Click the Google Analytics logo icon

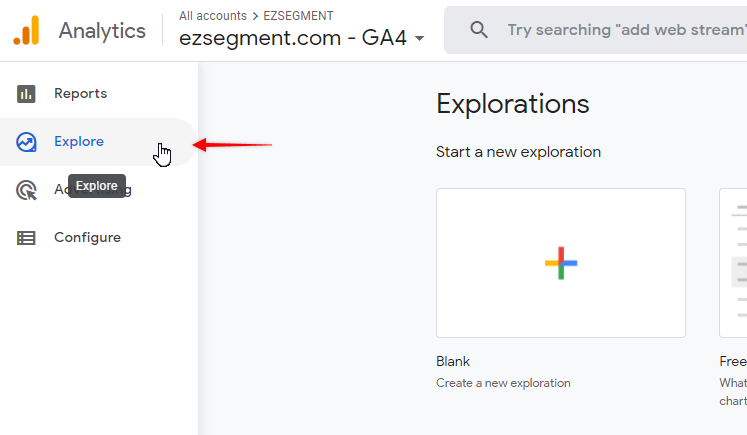(x=26, y=30)
